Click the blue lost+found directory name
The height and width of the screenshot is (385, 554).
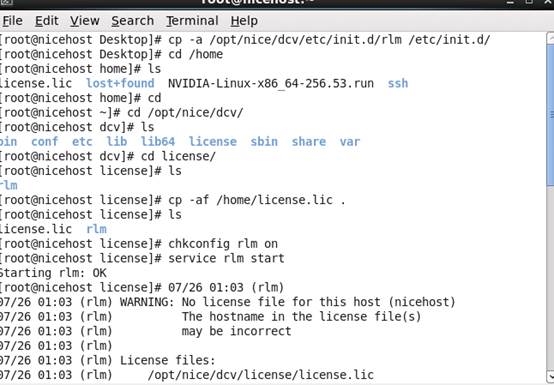[120, 83]
